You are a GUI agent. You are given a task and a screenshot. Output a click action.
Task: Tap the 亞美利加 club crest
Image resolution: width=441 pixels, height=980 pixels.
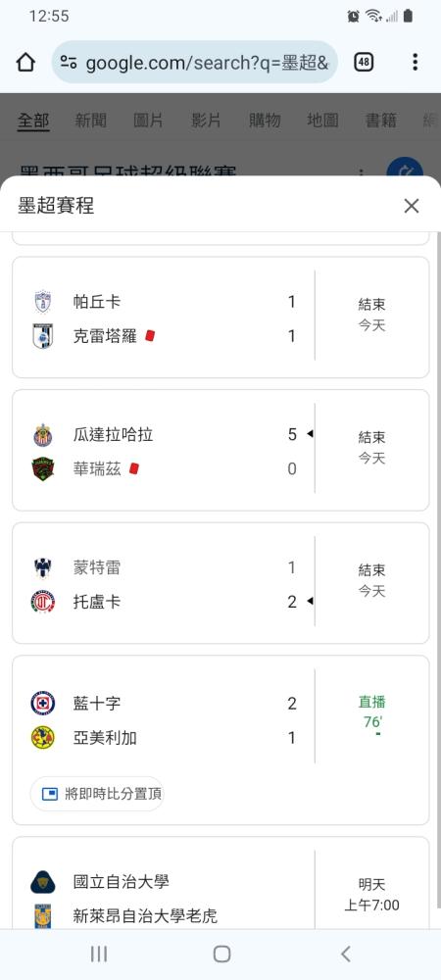click(x=42, y=738)
